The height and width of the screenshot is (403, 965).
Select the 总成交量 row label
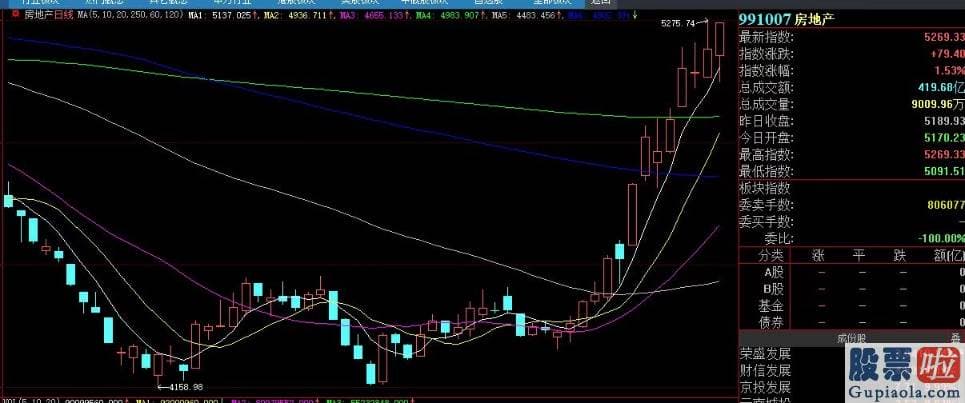tap(766, 104)
